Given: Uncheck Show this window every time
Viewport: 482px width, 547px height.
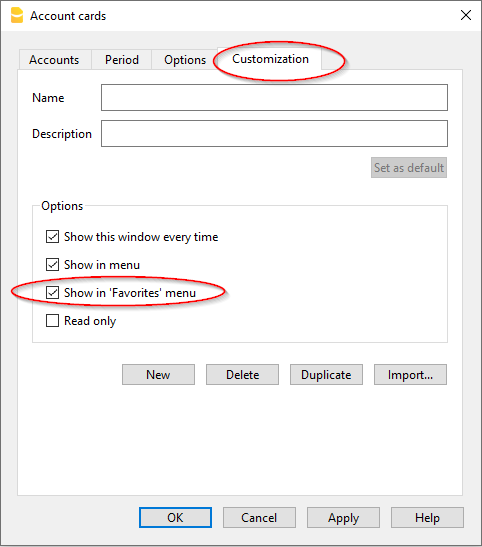Looking at the screenshot, I should pos(52,237).
